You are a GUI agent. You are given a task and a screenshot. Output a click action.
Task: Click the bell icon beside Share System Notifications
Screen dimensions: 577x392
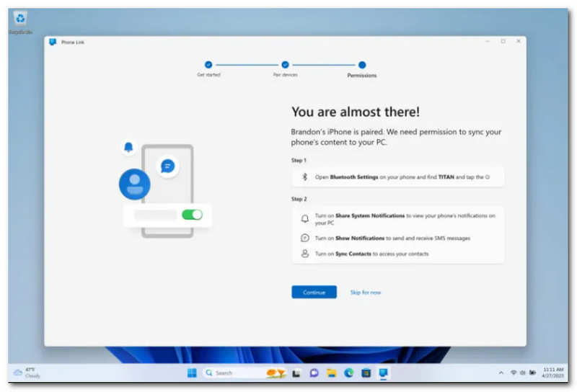(x=304, y=219)
